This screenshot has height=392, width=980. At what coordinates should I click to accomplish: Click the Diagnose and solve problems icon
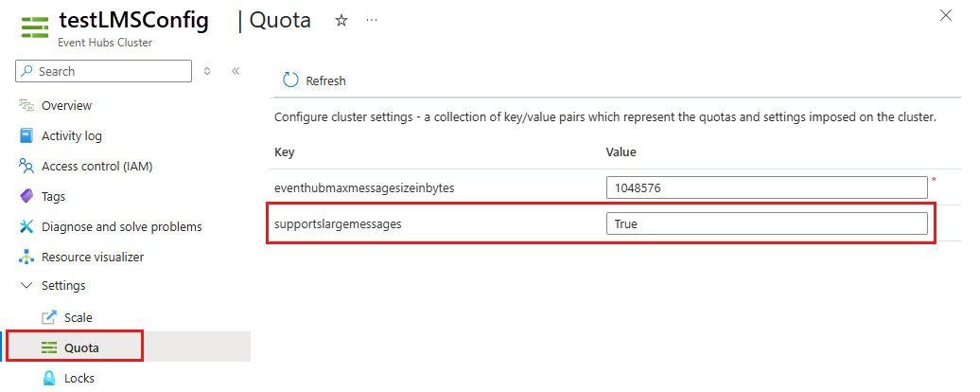(26, 226)
